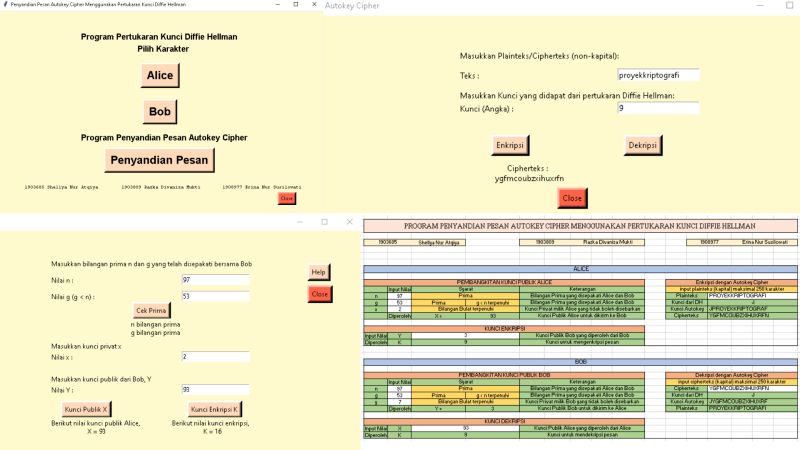Screen dimensions: 800x450
Task: Focus the "Nilai n" field in the Alice window
Action: (x=216, y=280)
